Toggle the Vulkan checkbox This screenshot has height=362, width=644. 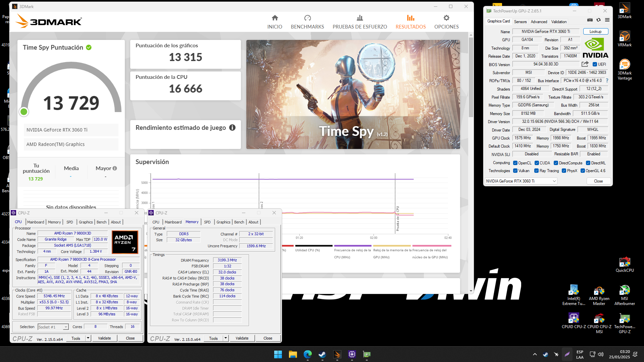tap(515, 171)
